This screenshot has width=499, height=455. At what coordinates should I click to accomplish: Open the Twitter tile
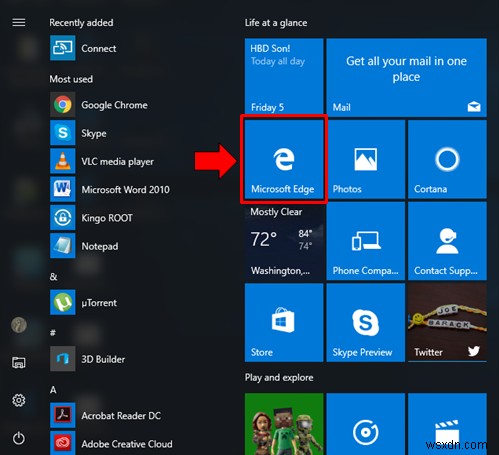click(447, 323)
